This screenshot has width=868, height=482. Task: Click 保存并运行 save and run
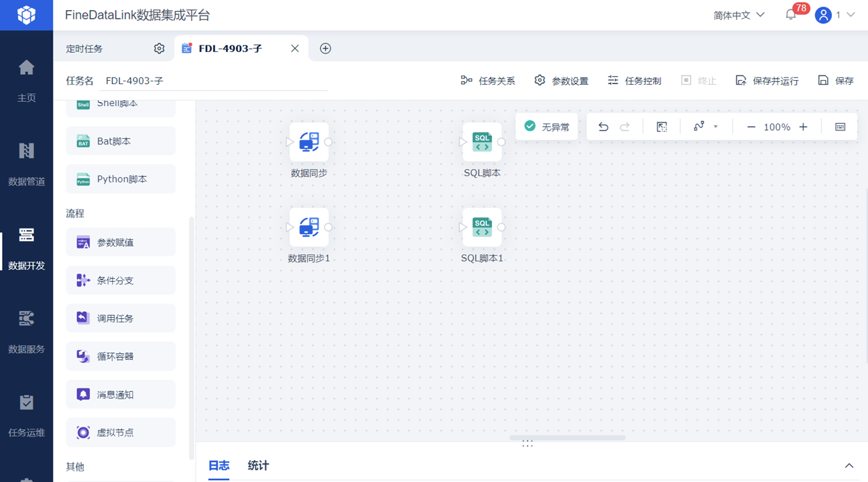tap(767, 81)
